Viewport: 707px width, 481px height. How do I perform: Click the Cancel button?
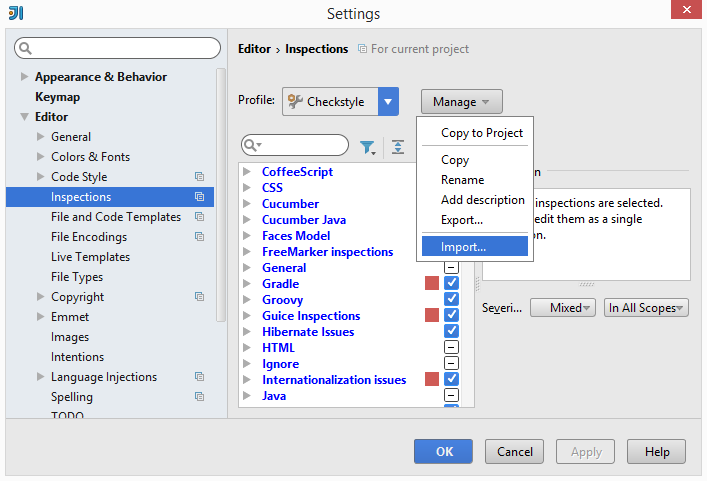(x=514, y=451)
